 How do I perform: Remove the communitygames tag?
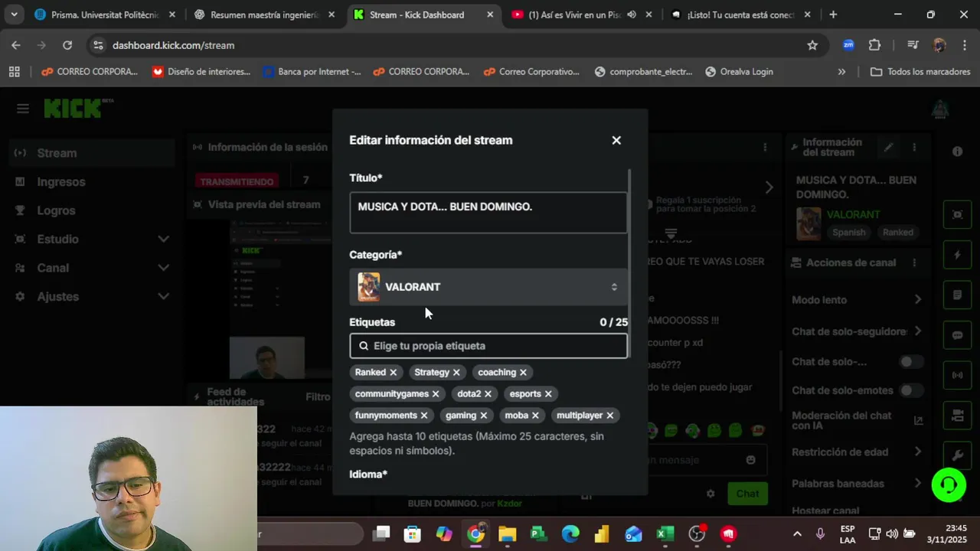(436, 393)
